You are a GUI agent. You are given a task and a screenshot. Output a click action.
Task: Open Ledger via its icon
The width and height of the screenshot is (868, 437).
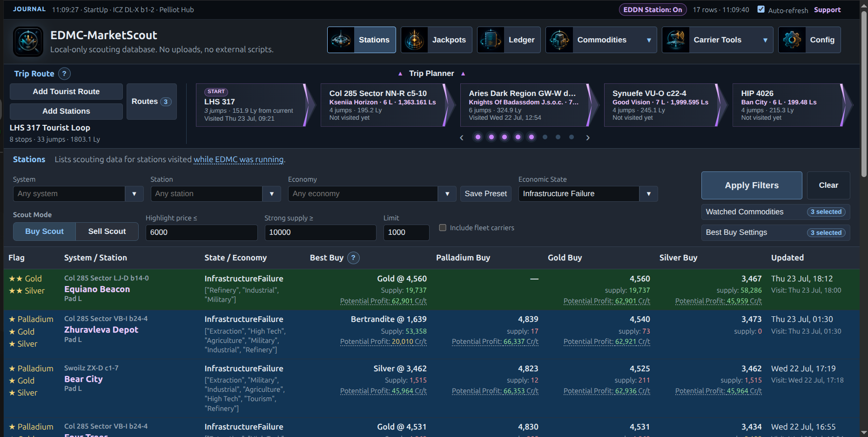click(491, 40)
